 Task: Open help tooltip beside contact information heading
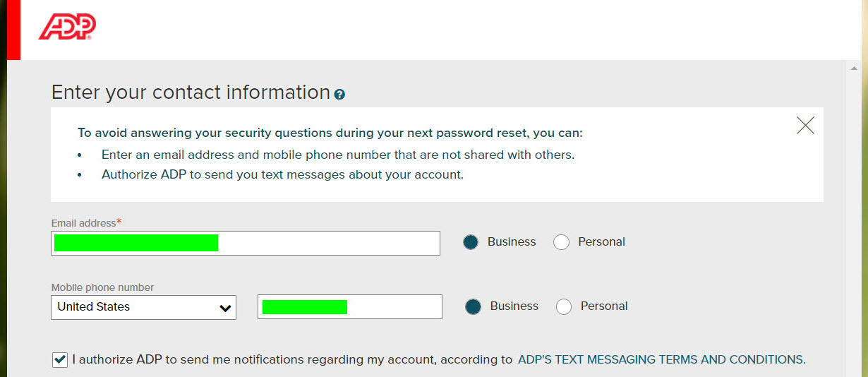click(x=339, y=95)
